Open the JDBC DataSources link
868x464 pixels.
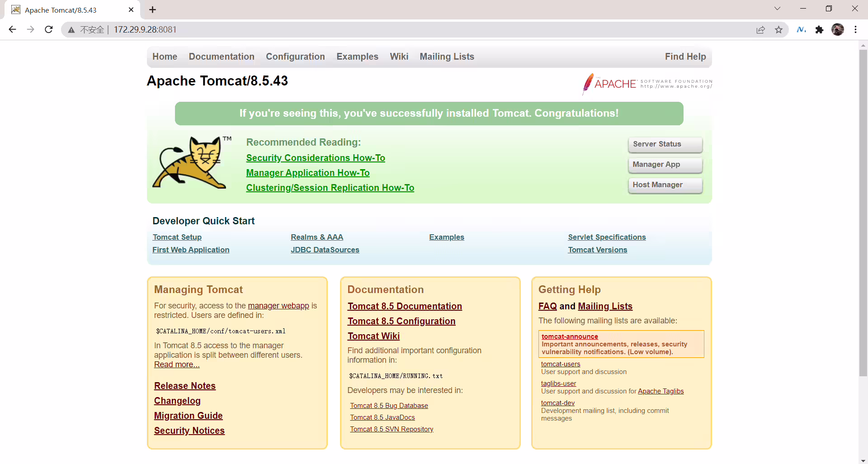pos(325,250)
